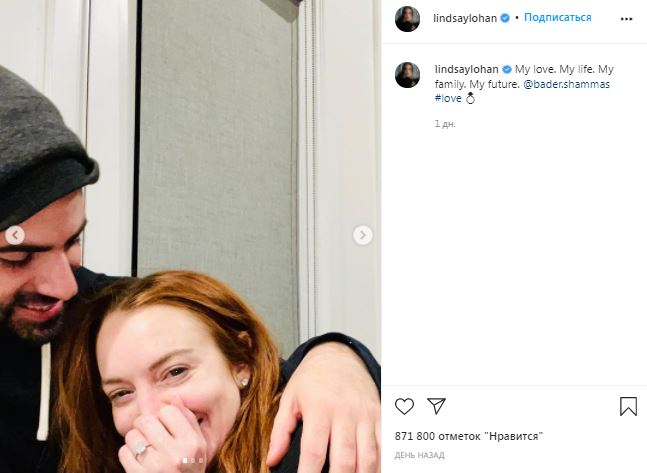Click the carousel pagination dots
Screen dimensions: 647x473
point(189,460)
